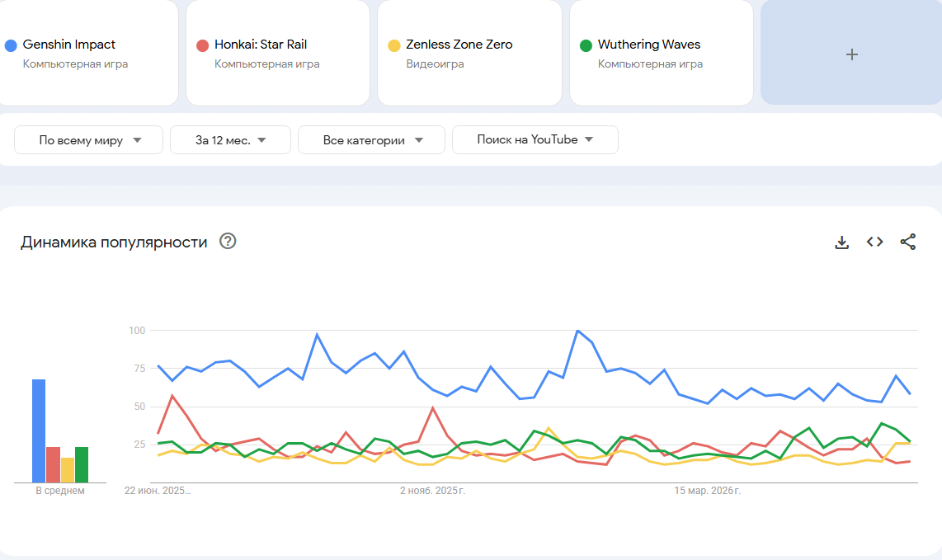Click the blue average bar
This screenshot has width=942, height=560.
[x=39, y=431]
